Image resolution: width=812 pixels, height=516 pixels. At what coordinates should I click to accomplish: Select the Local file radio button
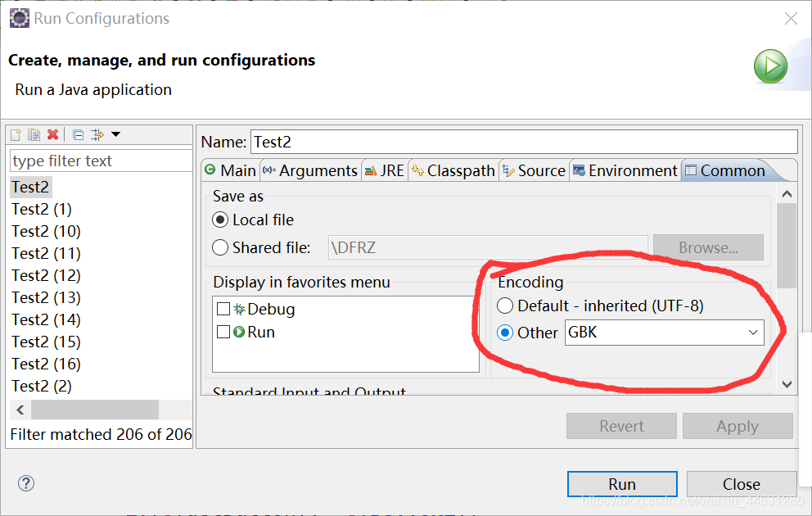(220, 220)
